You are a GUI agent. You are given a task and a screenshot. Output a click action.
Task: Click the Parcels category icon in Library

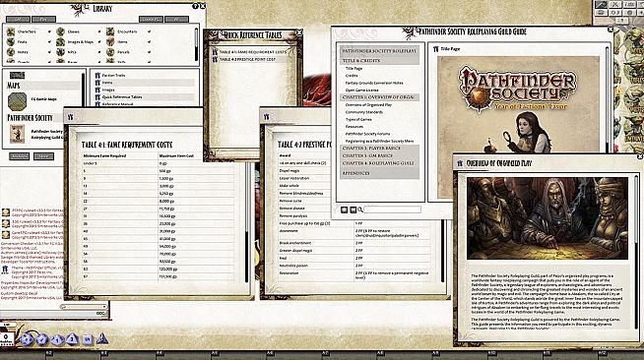tap(110, 52)
